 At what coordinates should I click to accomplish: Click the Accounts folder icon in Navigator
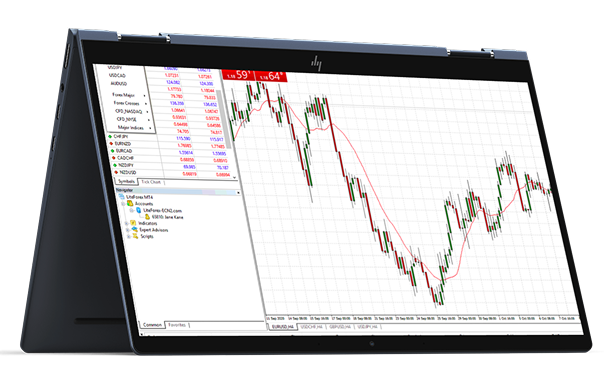(130, 203)
